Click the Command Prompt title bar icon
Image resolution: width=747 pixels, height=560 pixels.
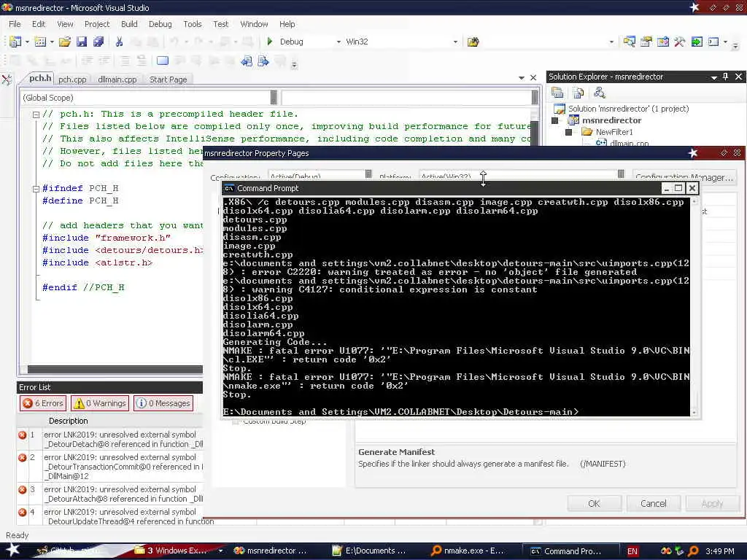tap(229, 188)
